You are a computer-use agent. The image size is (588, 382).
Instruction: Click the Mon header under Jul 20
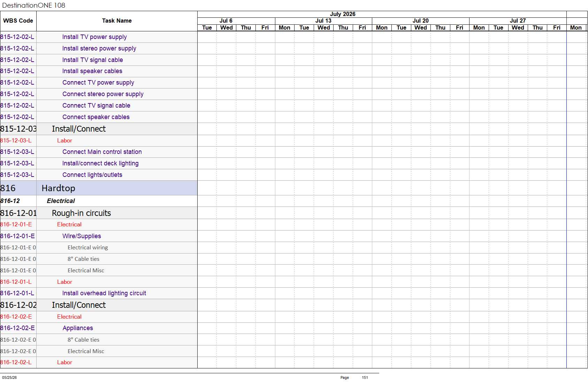[382, 28]
